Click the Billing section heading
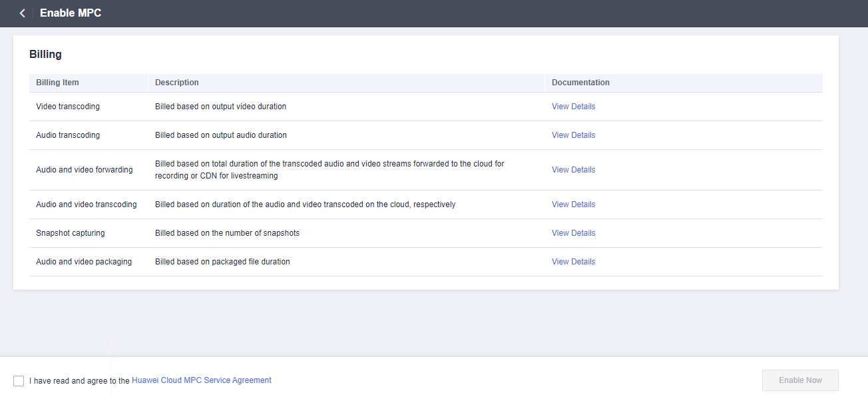The image size is (868, 397). [45, 55]
